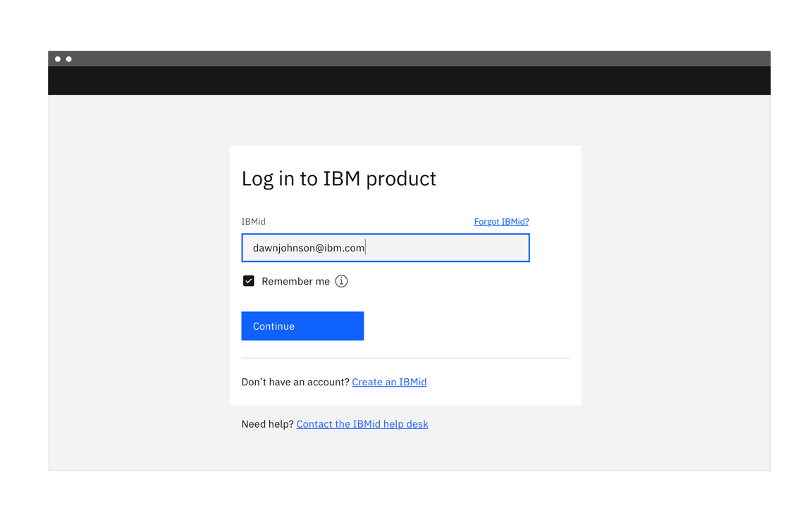
Task: Click inside the IBMid email input field
Action: point(386,247)
